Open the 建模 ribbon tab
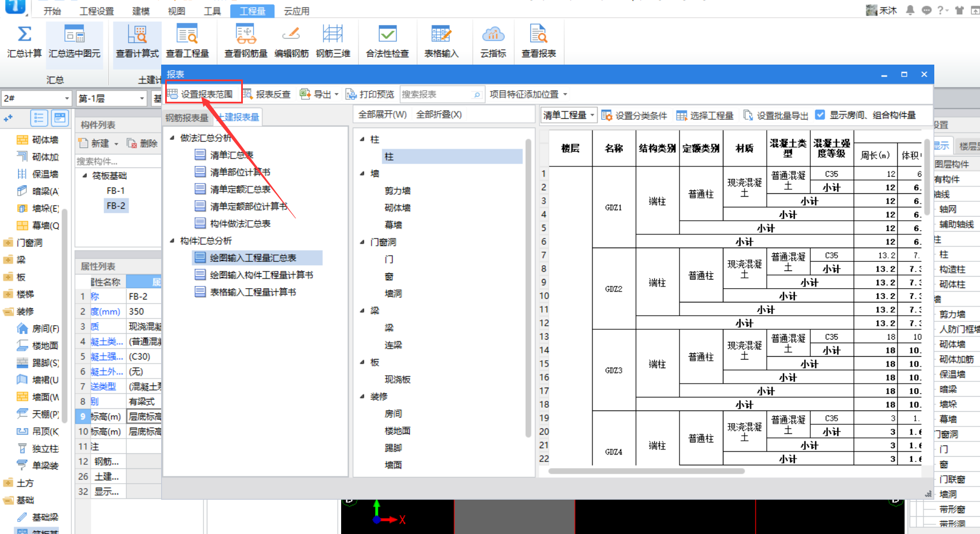 click(x=141, y=11)
